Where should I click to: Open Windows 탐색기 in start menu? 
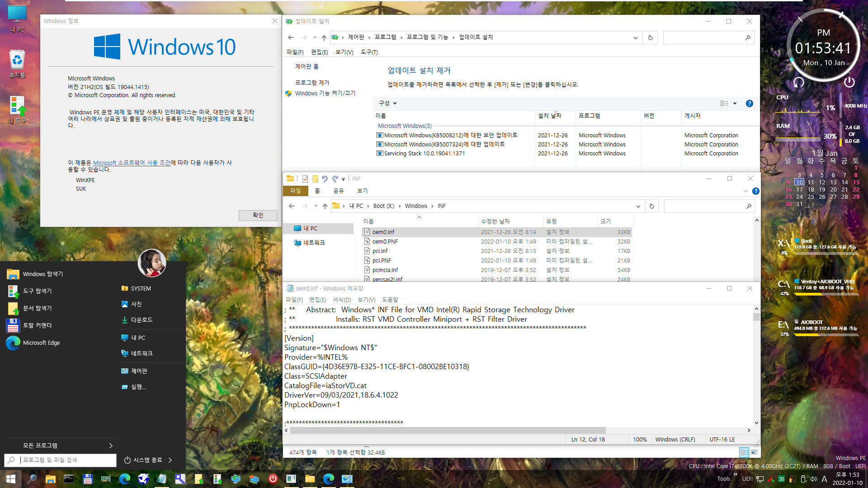43,274
